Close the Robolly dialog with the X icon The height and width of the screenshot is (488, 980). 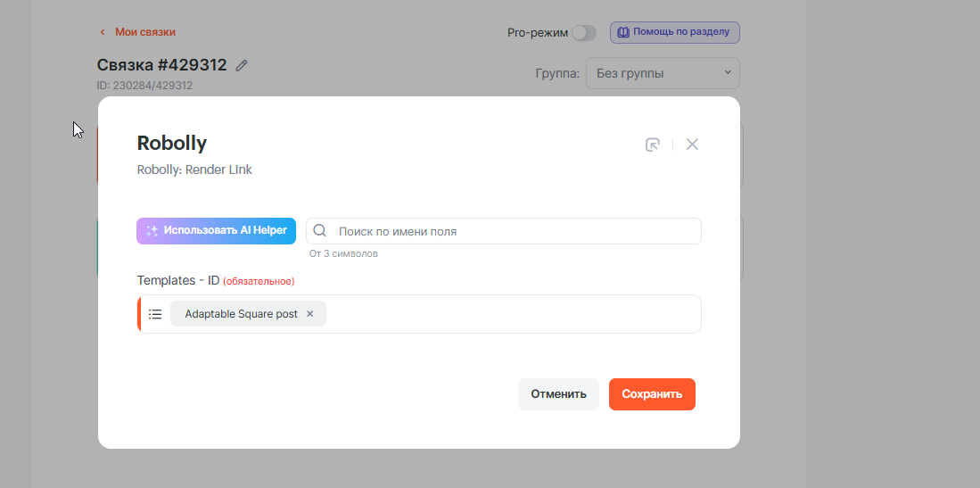[692, 145]
